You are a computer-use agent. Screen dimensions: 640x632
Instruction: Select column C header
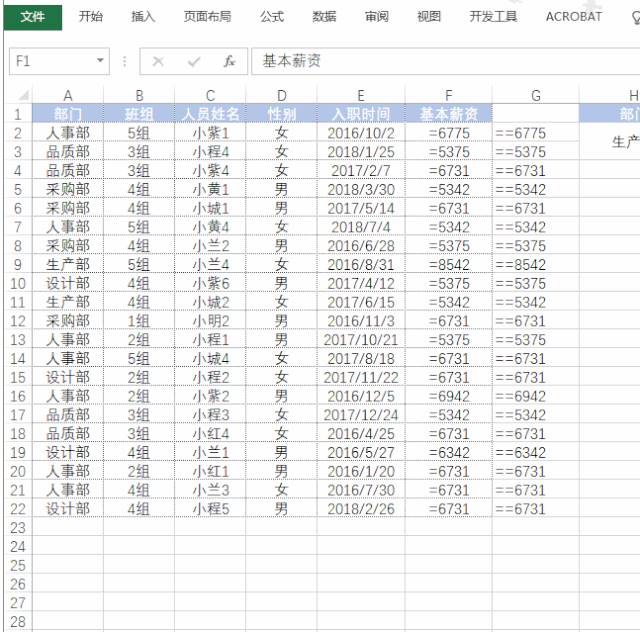coord(210,96)
